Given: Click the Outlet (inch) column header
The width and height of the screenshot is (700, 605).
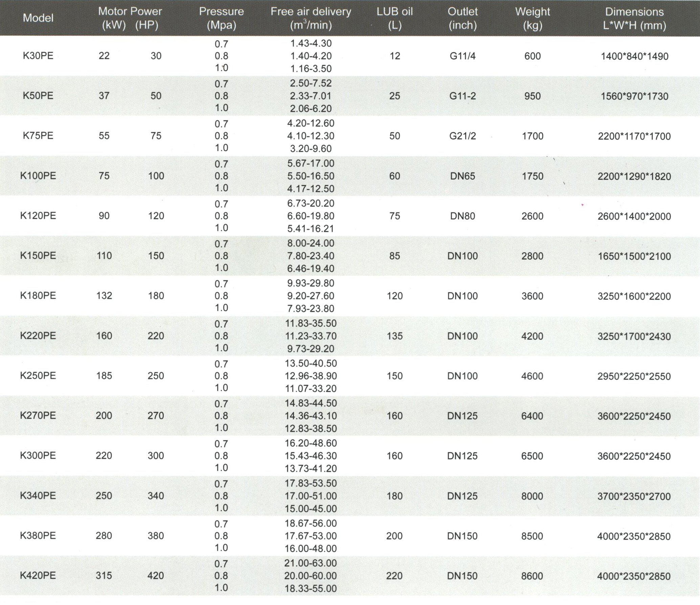Looking at the screenshot, I should click(462, 18).
